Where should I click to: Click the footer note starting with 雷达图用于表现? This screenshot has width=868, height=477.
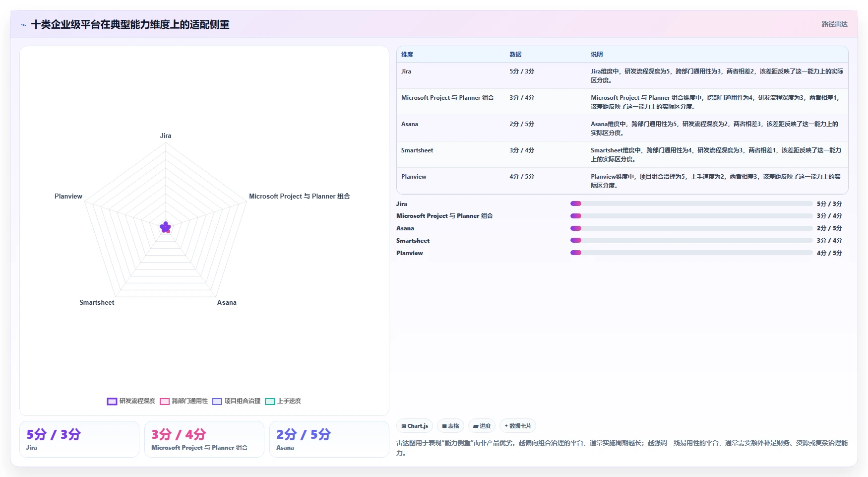(x=622, y=448)
